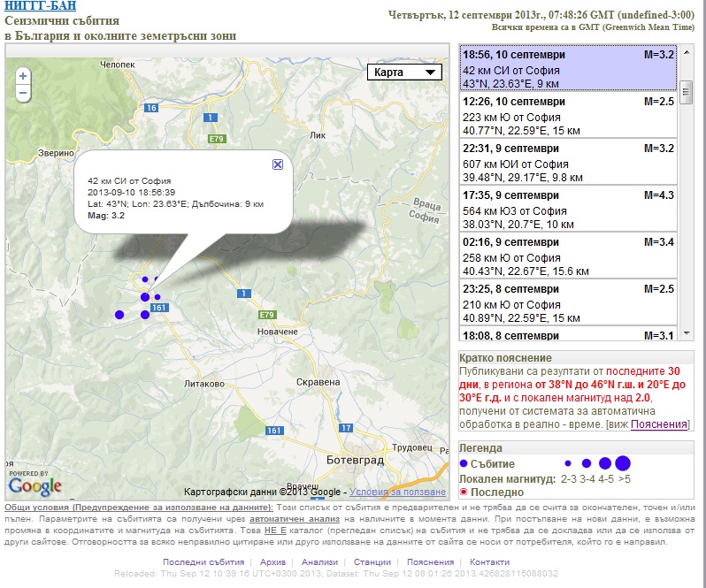Click the Легенда panel header
The width and height of the screenshot is (706, 588).
[576, 447]
